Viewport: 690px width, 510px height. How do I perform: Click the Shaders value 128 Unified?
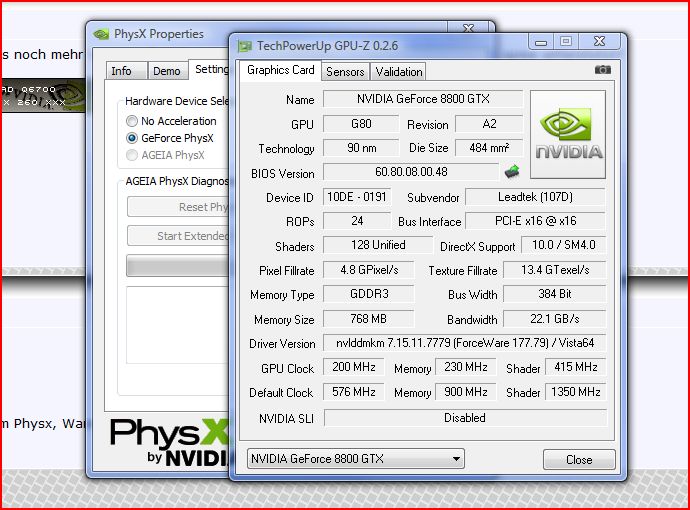[x=378, y=245]
